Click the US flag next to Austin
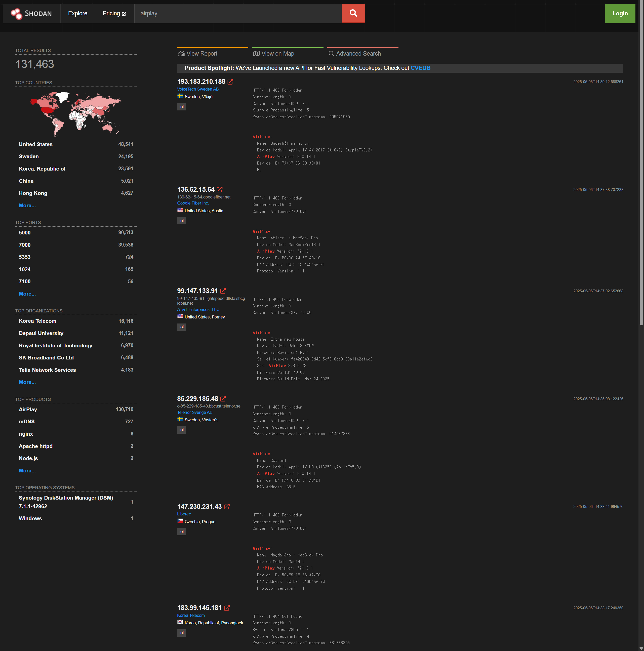This screenshot has height=651, width=644. click(x=180, y=210)
